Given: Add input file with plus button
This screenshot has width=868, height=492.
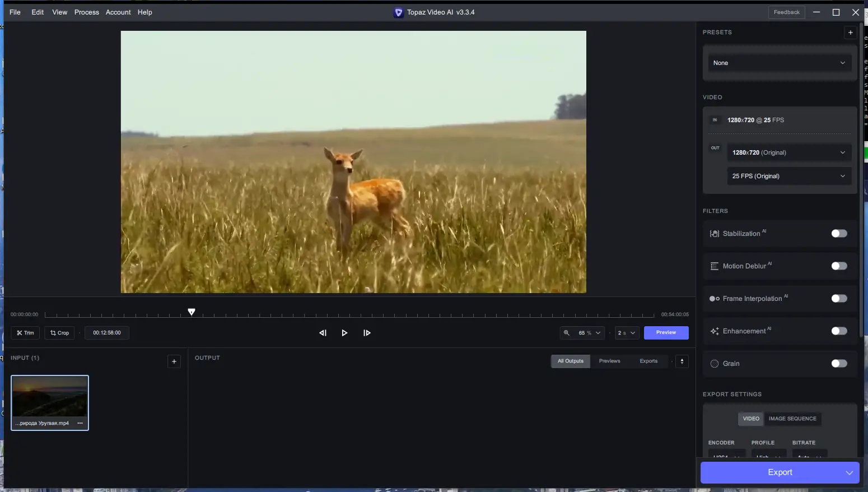Looking at the screenshot, I should pos(174,361).
